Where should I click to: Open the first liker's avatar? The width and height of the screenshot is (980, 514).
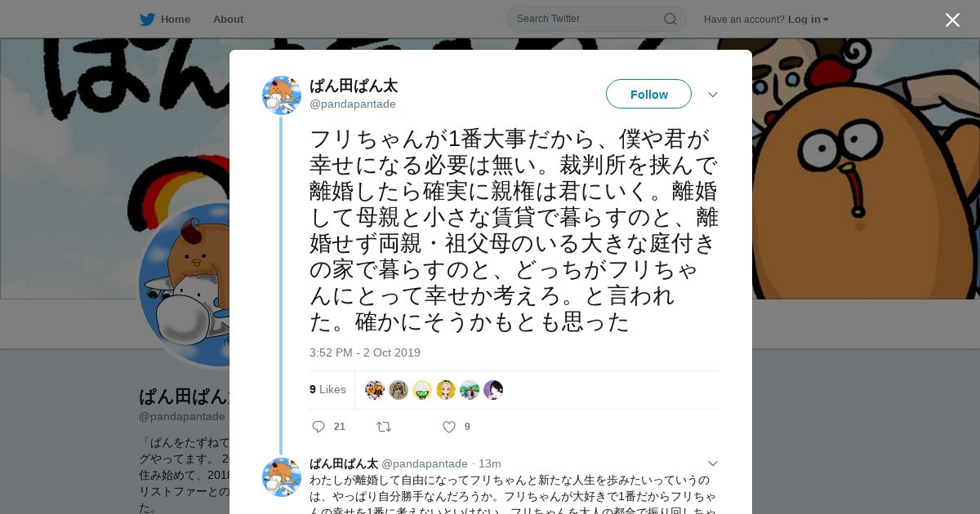coord(375,390)
